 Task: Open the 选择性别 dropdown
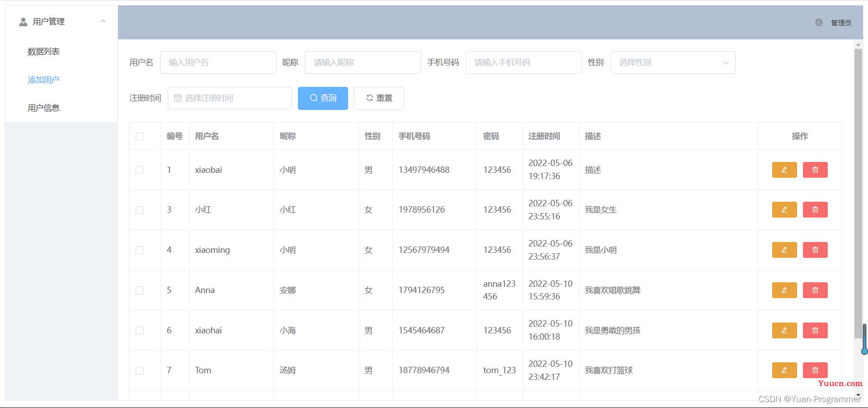pyautogui.click(x=673, y=62)
